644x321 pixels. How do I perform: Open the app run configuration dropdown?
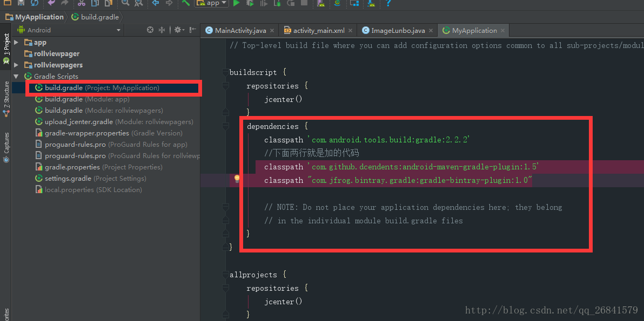point(212,3)
